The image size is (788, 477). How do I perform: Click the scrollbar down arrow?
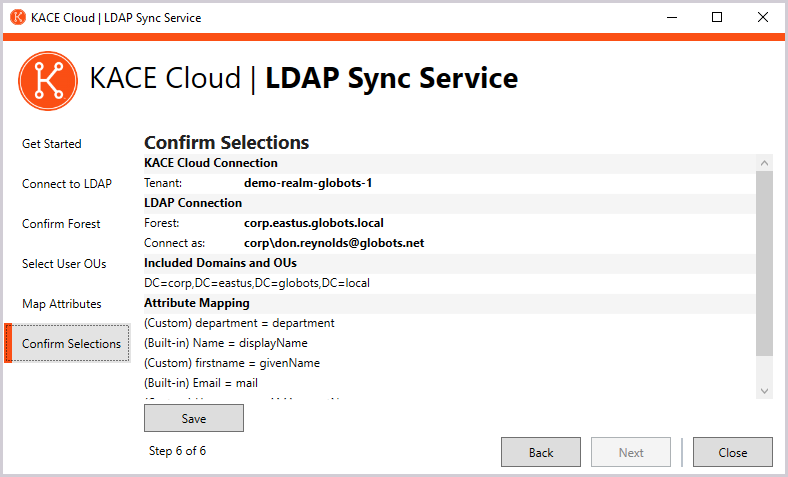tap(765, 390)
